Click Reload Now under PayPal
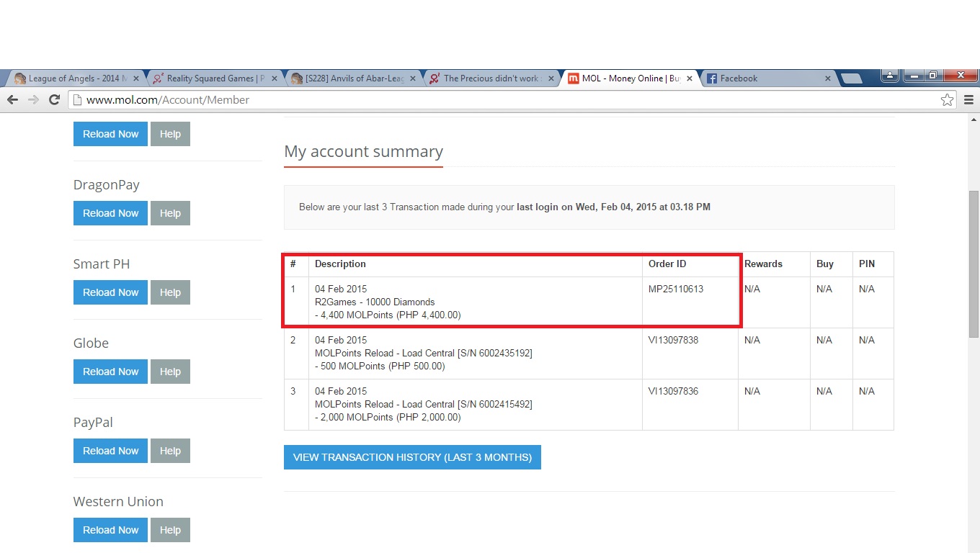Viewport: 980px width, 553px height. point(110,451)
